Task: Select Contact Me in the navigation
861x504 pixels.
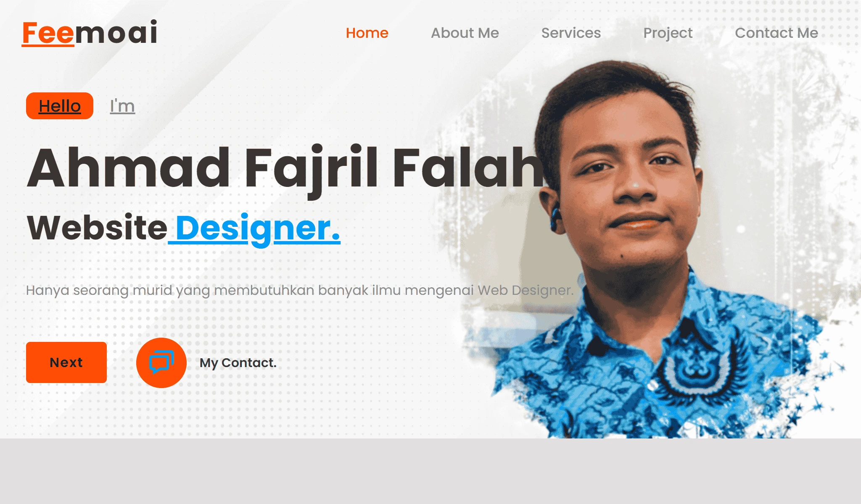Action: [x=776, y=33]
